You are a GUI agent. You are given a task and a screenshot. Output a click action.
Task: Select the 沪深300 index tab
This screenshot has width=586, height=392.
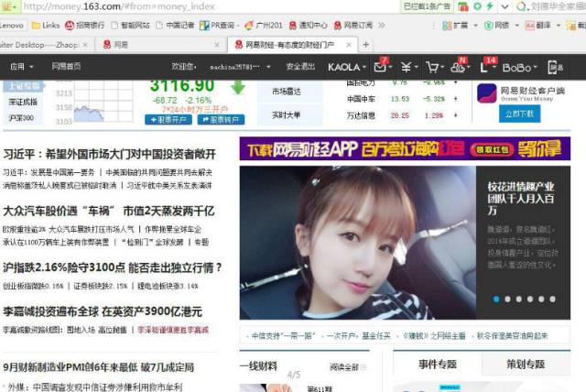[21, 118]
